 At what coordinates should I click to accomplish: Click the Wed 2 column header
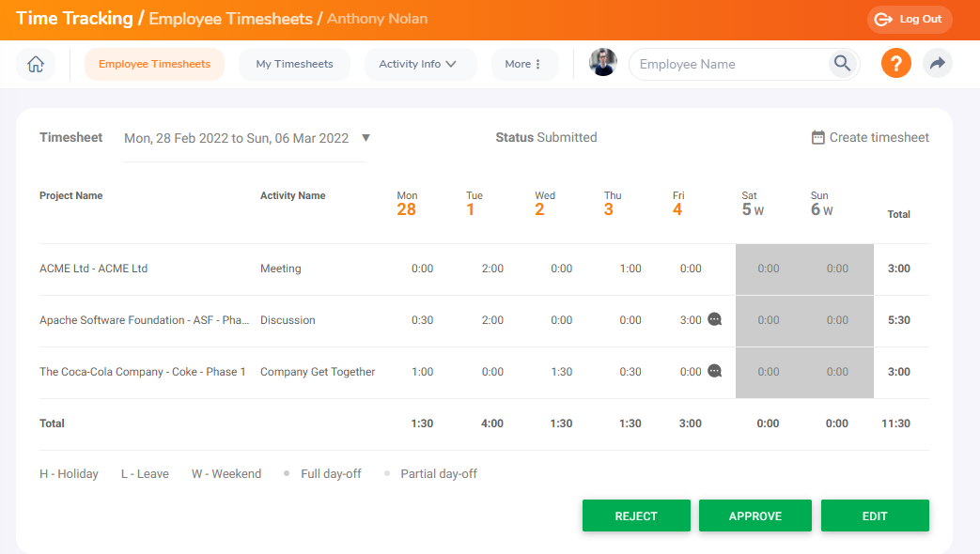click(545, 204)
